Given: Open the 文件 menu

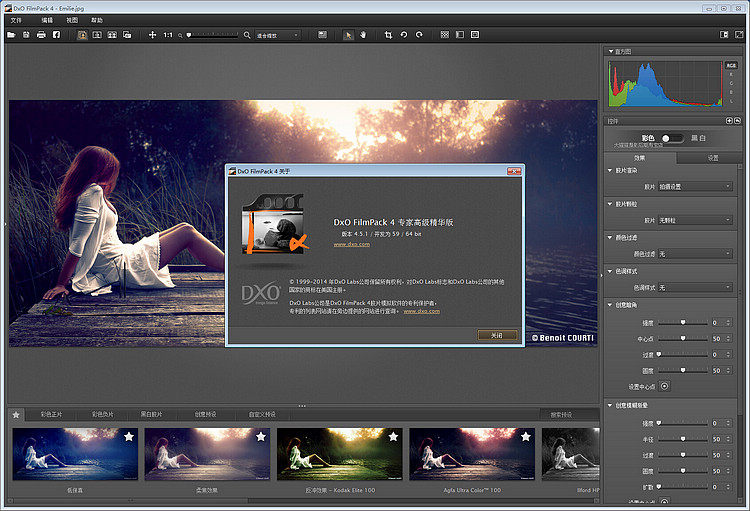Looking at the screenshot, I should 16,20.
